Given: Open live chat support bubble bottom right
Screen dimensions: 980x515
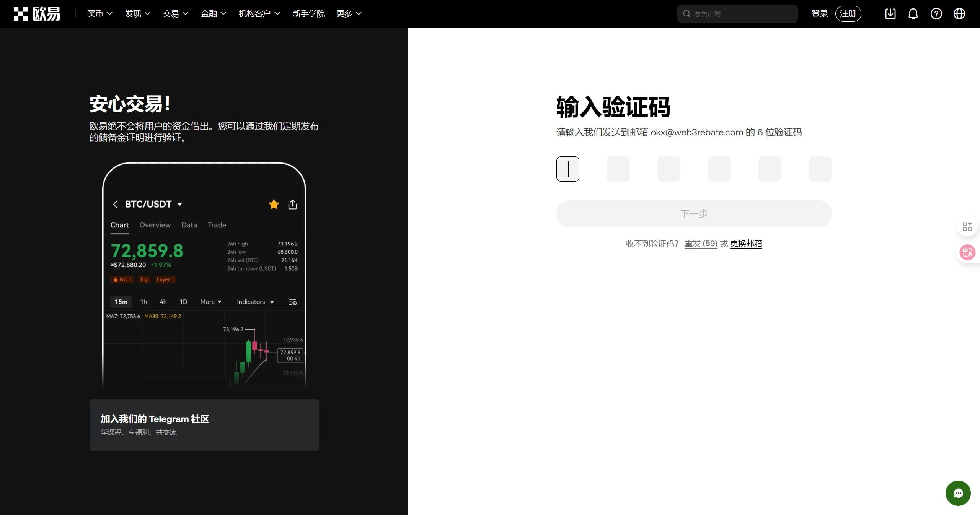Looking at the screenshot, I should click(x=958, y=493).
